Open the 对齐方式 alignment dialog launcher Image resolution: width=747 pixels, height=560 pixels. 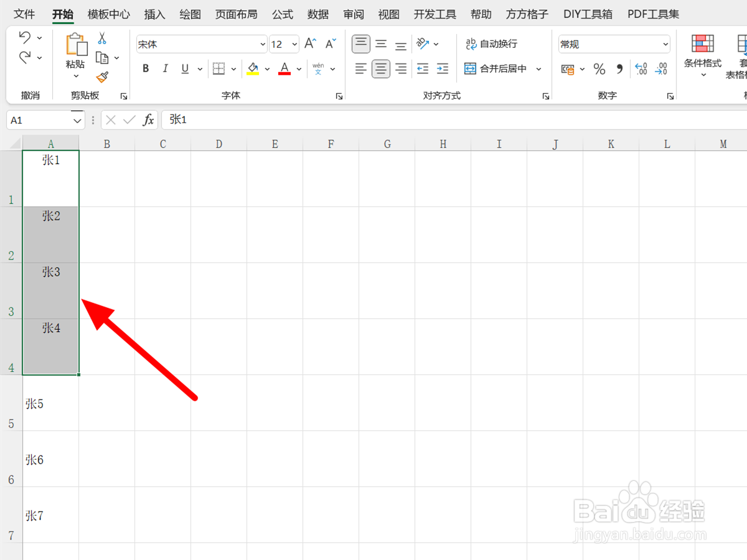546,96
